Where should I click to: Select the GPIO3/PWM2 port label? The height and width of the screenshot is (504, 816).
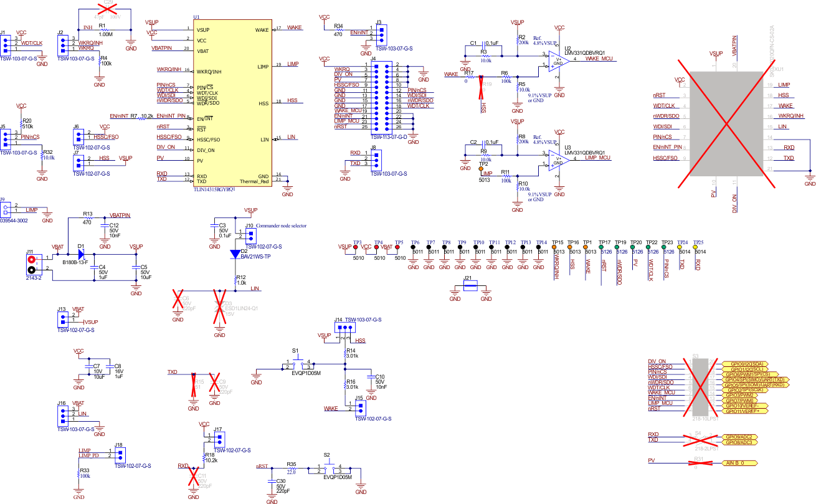[x=741, y=395]
